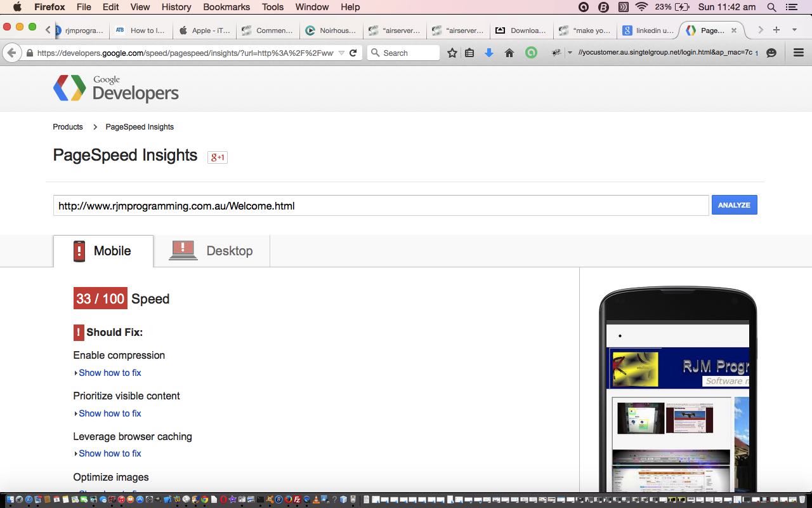Open the PageSpeed Insights breadcrumb link
The width and height of the screenshot is (812, 508).
coord(140,127)
